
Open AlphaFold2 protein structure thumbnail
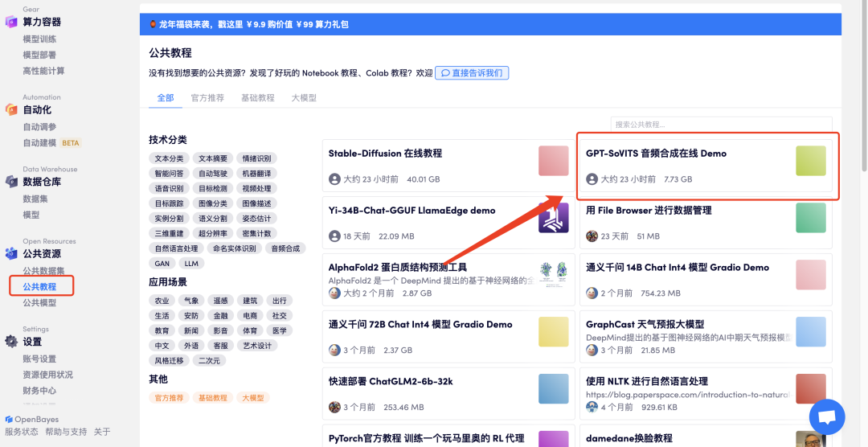click(x=554, y=275)
